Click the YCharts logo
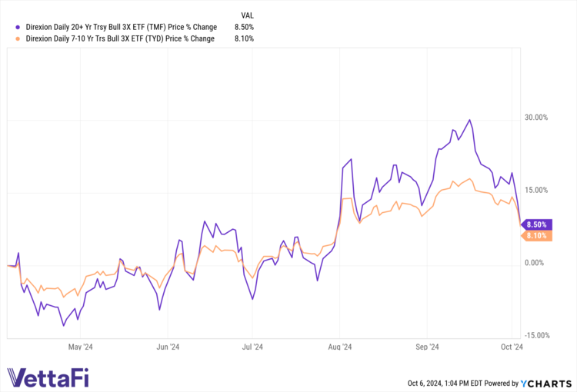 546,384
